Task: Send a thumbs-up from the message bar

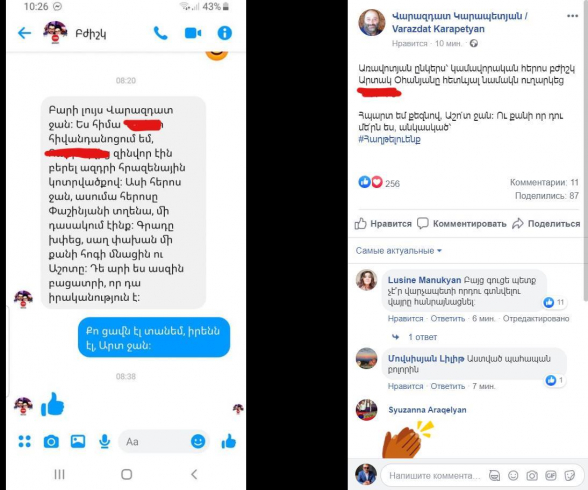Action: pyautogui.click(x=229, y=441)
